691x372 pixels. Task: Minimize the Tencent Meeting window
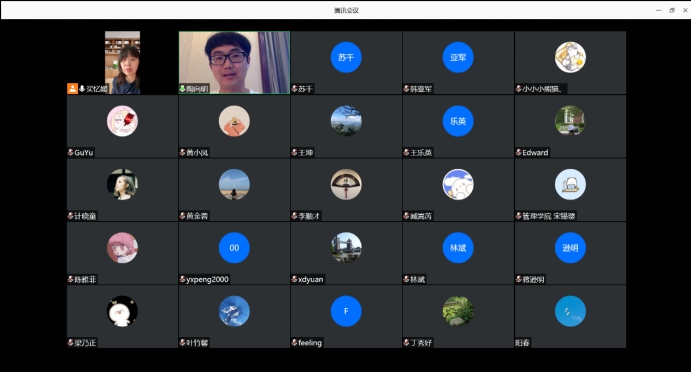click(658, 10)
